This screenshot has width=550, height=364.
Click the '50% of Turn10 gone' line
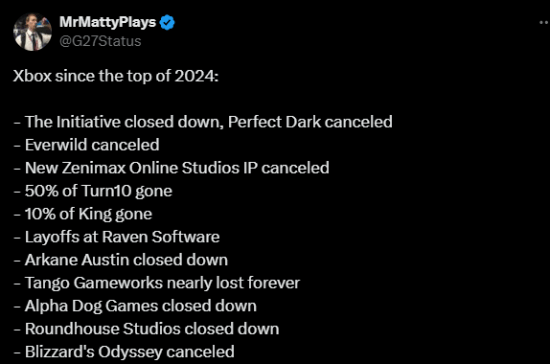[93, 191]
